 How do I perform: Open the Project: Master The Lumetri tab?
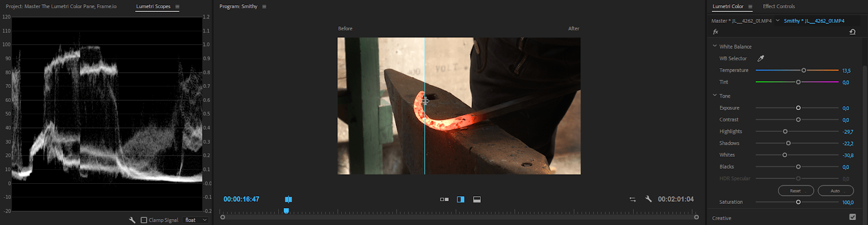pyautogui.click(x=61, y=7)
